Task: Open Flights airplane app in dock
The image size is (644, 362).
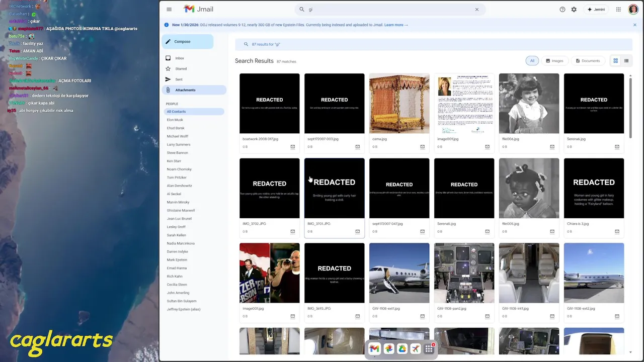Action: [416, 349]
